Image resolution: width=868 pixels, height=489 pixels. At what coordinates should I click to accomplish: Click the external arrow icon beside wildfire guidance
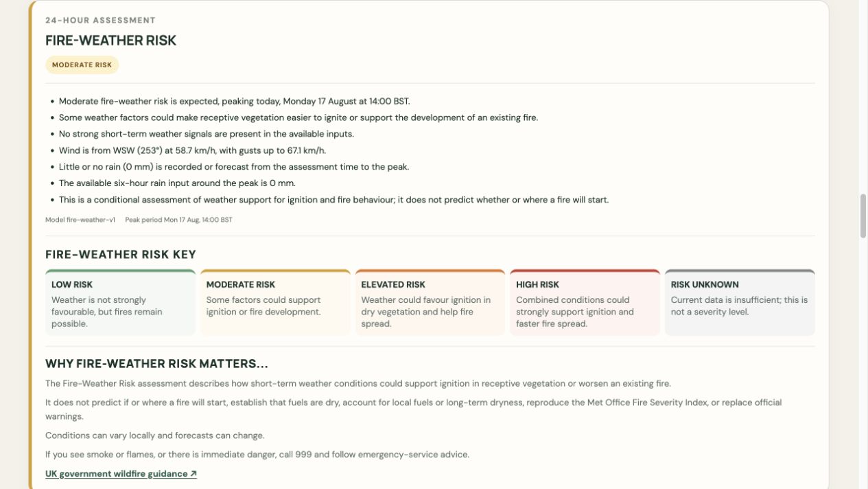pos(193,474)
